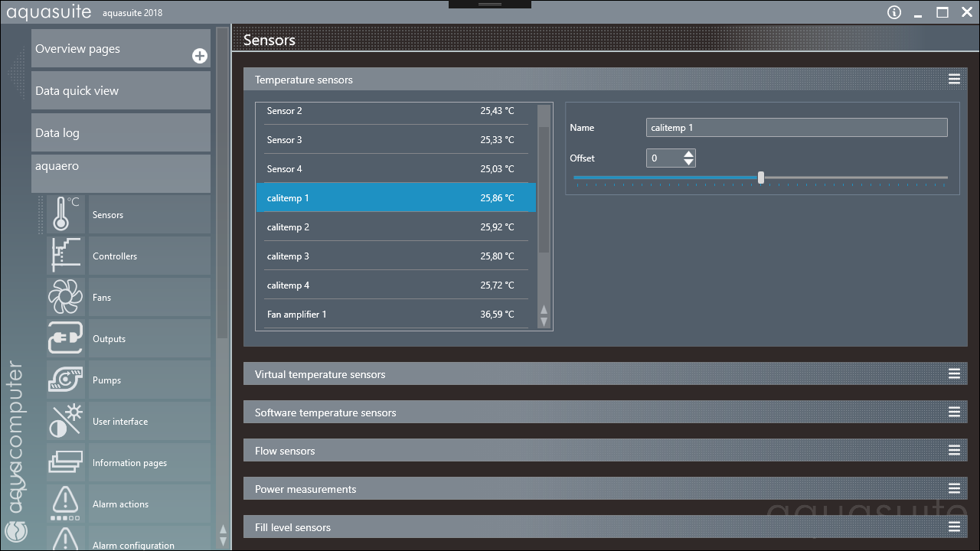This screenshot has height=551, width=980.
Task: Add a new overview page with plus icon
Action: coord(199,56)
